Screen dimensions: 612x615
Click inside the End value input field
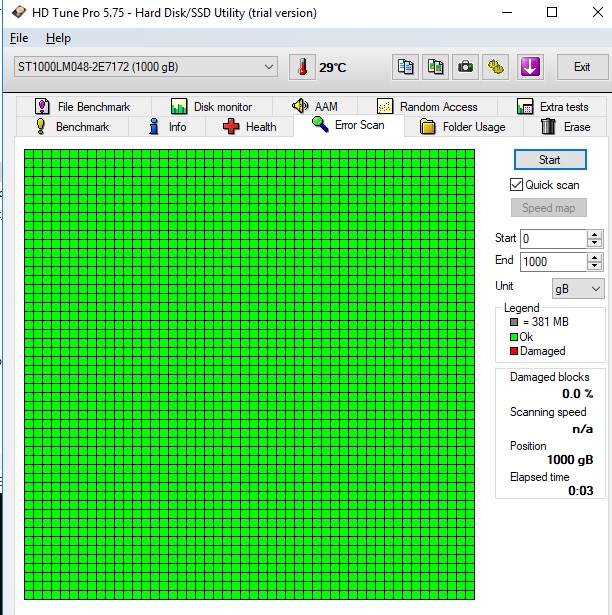pyautogui.click(x=553, y=261)
